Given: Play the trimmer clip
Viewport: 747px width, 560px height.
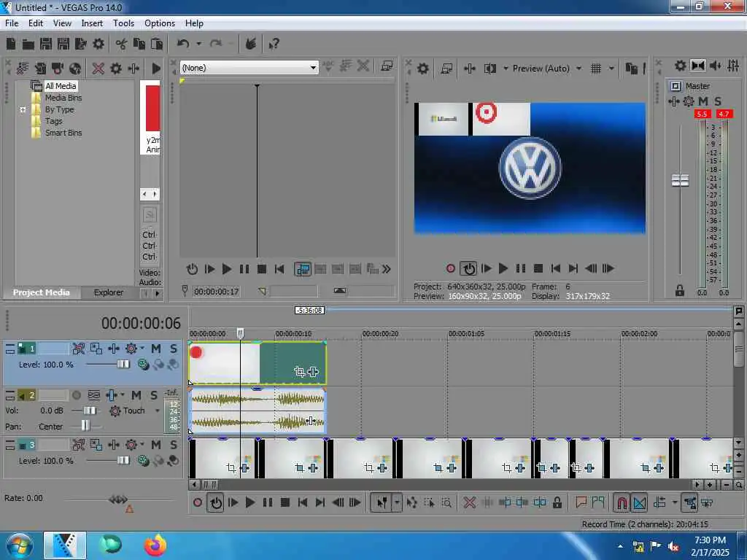Looking at the screenshot, I should coord(227,270).
